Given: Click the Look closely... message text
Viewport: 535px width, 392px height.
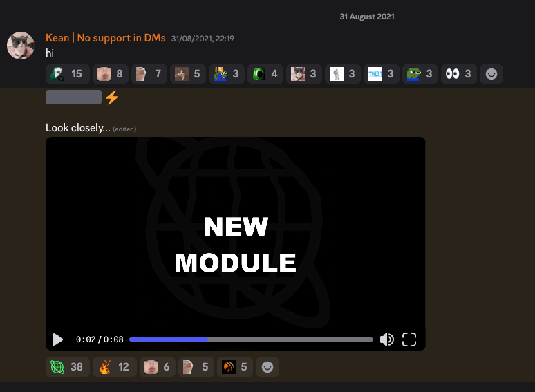Looking at the screenshot, I should click(x=78, y=128).
